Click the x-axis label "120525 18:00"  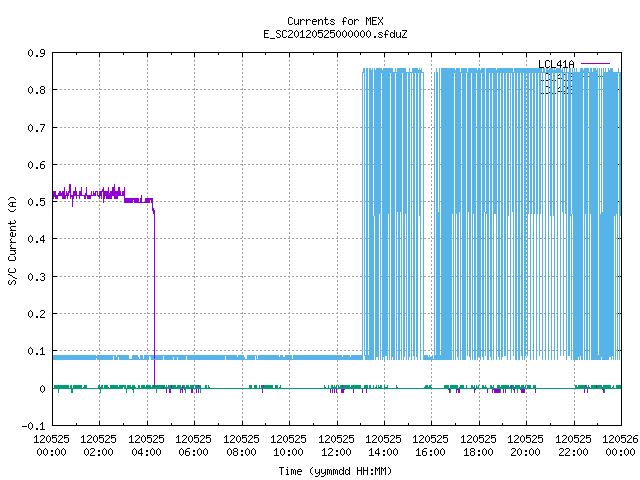[x=478, y=446]
